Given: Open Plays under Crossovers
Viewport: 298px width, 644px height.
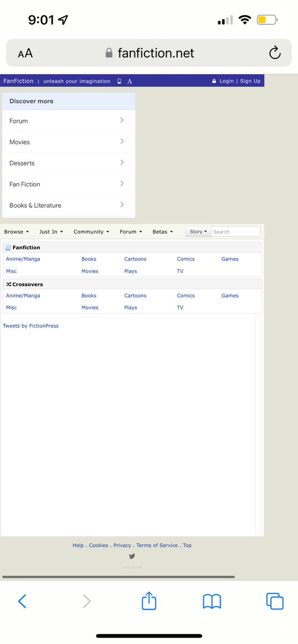Looking at the screenshot, I should pyautogui.click(x=131, y=308).
